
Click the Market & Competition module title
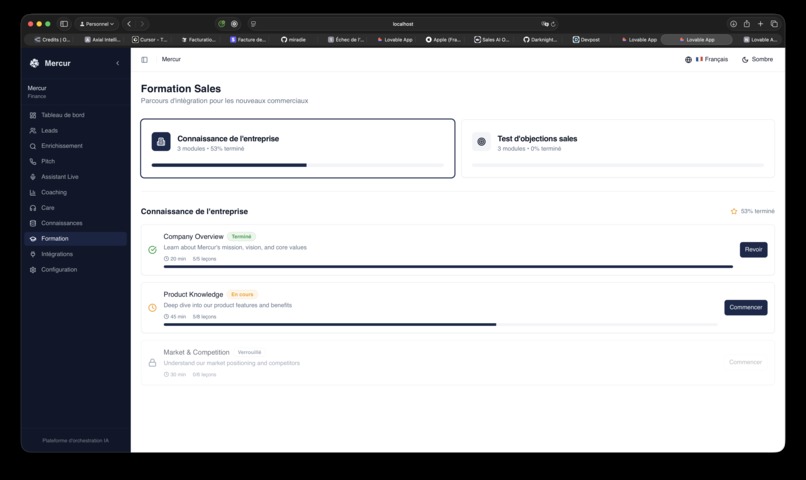coord(196,352)
